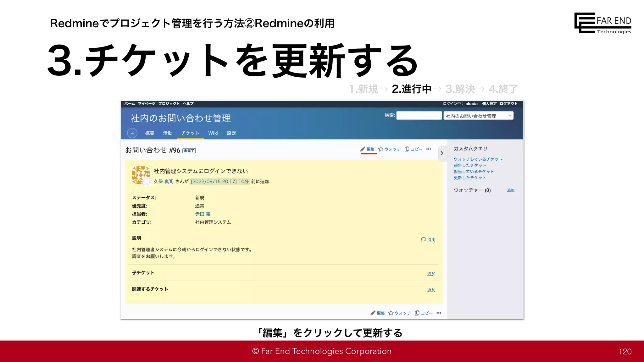The width and height of the screenshot is (644, 362).
Task: Open the 設定 tab
Action: click(x=231, y=133)
